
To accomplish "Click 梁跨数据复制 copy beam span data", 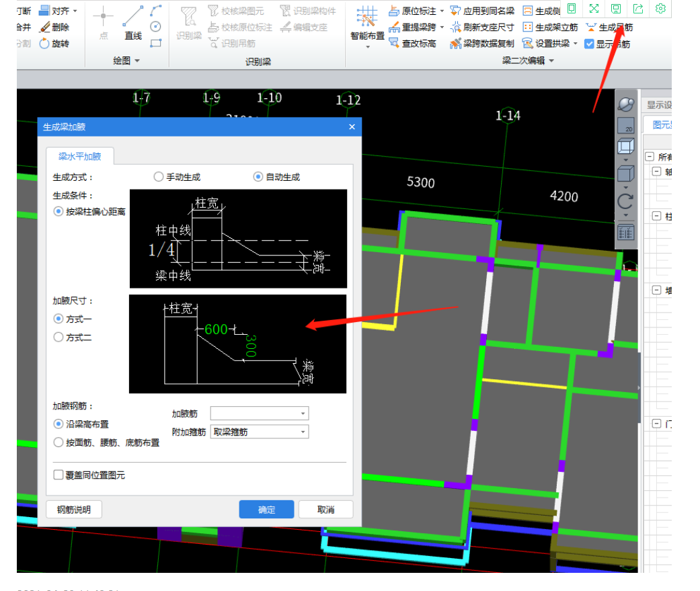I will pos(482,43).
